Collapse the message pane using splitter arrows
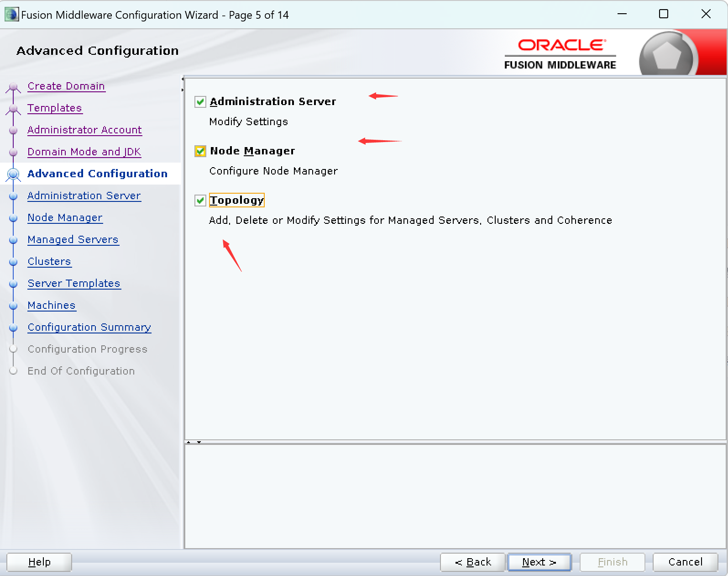 199,442
